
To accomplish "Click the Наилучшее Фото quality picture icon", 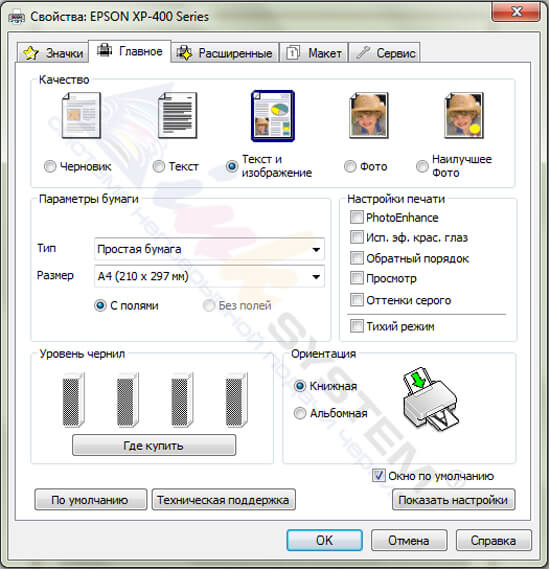I will pos(464,115).
